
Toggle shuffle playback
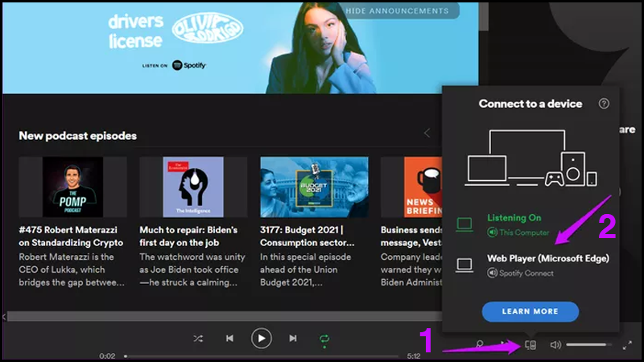(198, 339)
